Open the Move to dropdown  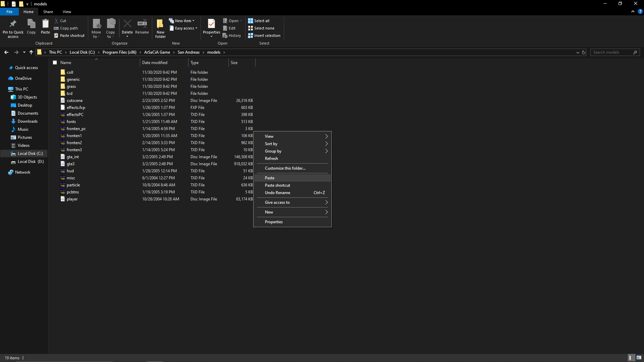pyautogui.click(x=96, y=28)
